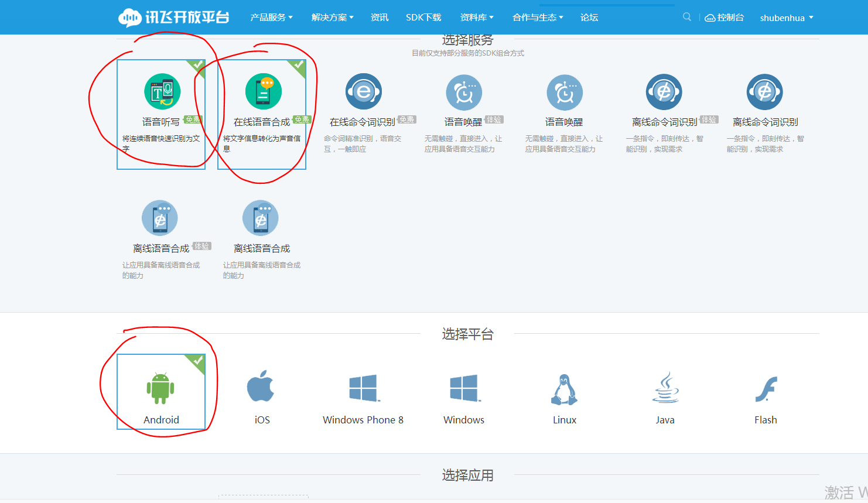Open the 讯飞开放平台 logo homepage

(x=173, y=18)
